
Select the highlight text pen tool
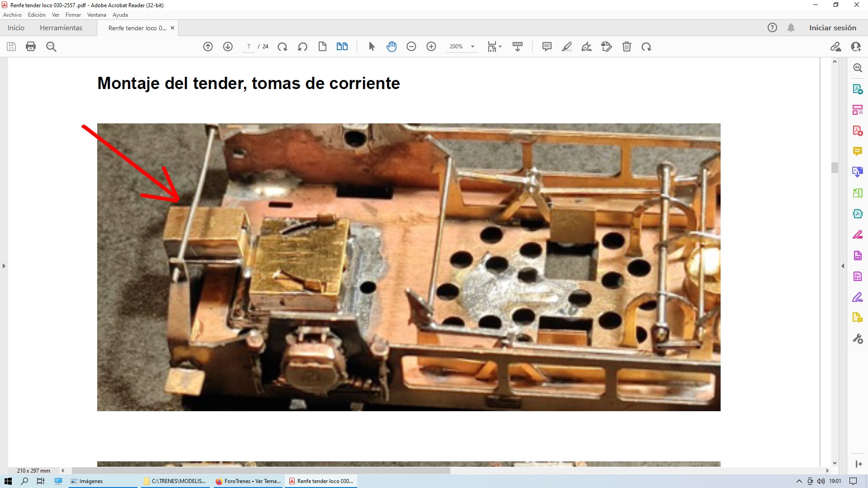[x=567, y=47]
